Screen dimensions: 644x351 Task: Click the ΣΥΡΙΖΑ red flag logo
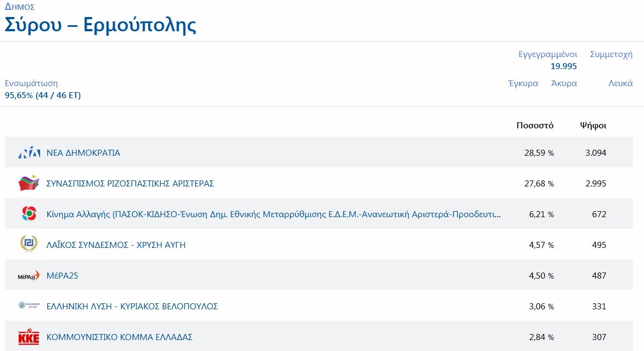coord(29,183)
